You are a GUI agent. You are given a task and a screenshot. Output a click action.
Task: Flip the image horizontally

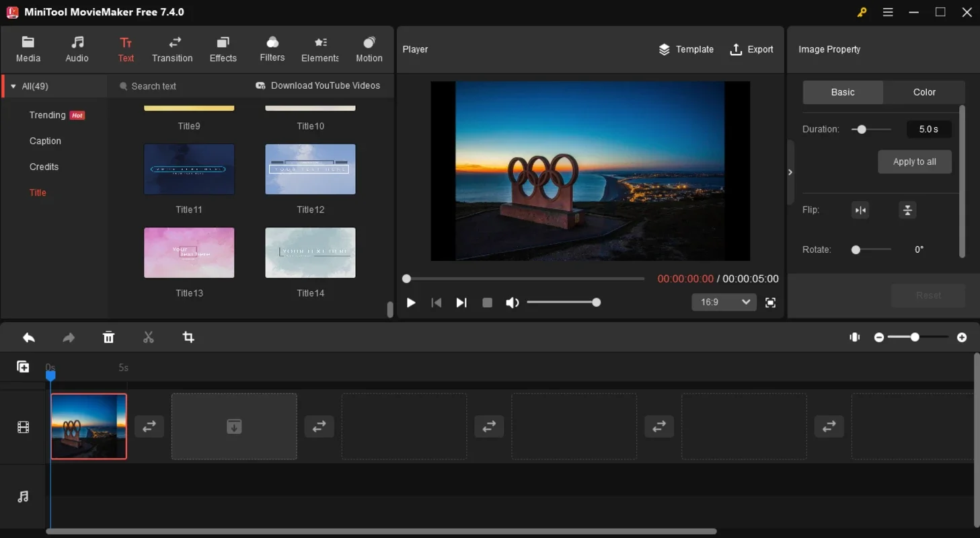point(860,210)
